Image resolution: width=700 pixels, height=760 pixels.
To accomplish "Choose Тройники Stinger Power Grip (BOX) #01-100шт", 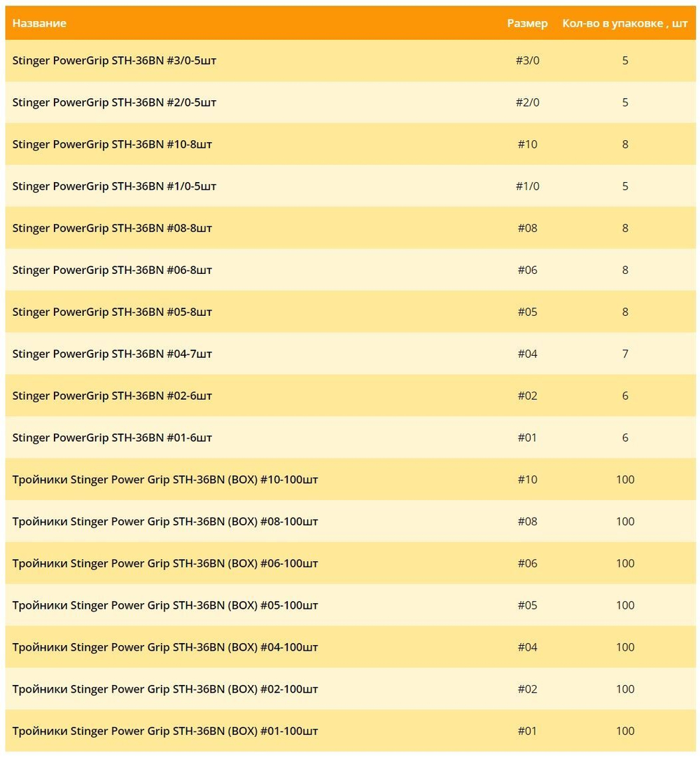I will tap(165, 731).
